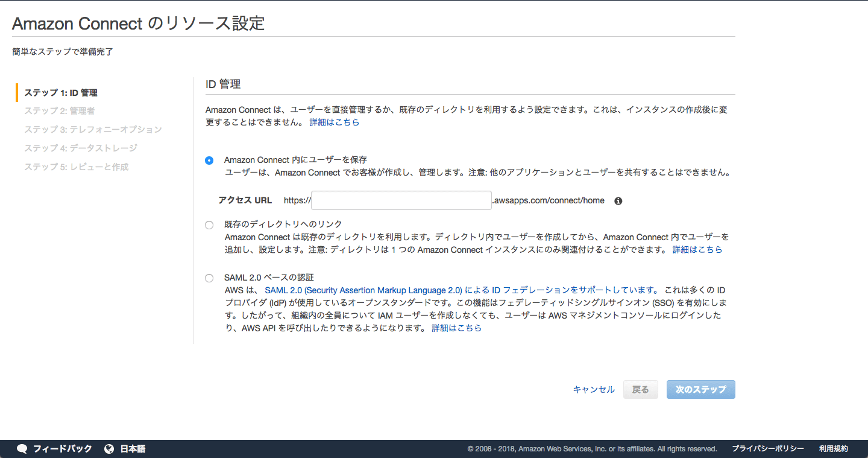Go to ステップ 1: ID 管理
The height and width of the screenshot is (458, 868).
pos(61,93)
